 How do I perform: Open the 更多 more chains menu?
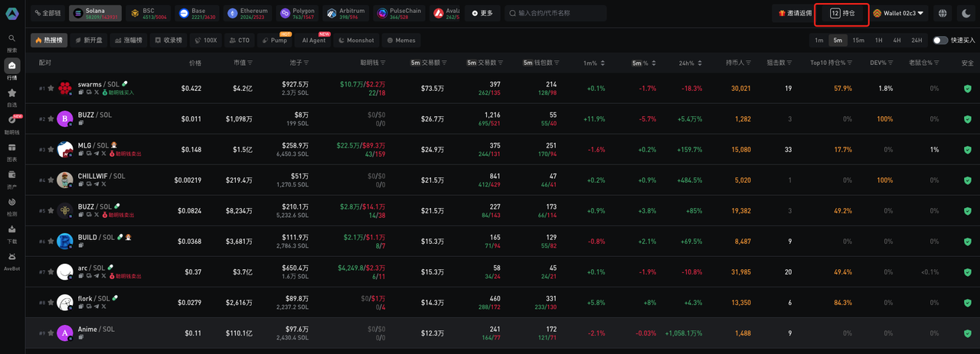coord(482,13)
